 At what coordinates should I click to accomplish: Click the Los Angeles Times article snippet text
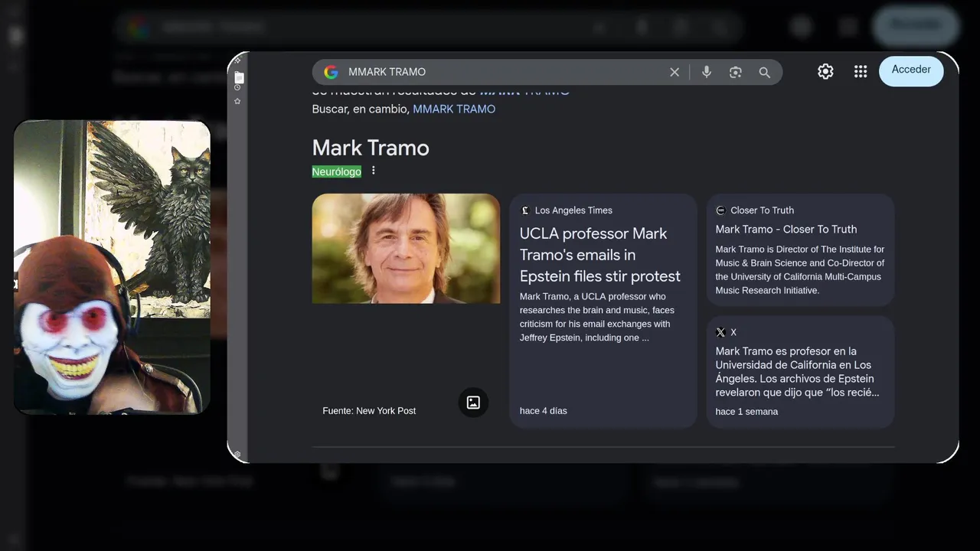coord(596,317)
